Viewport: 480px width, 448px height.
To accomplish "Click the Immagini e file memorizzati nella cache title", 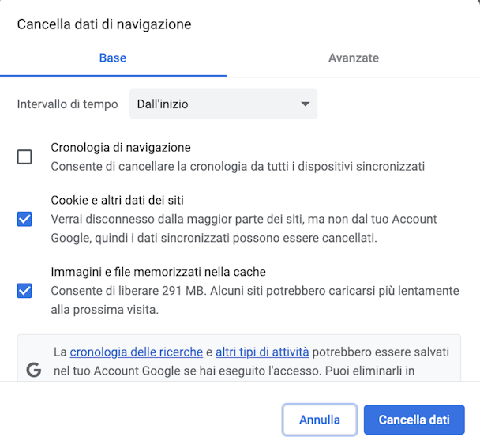I will 158,272.
